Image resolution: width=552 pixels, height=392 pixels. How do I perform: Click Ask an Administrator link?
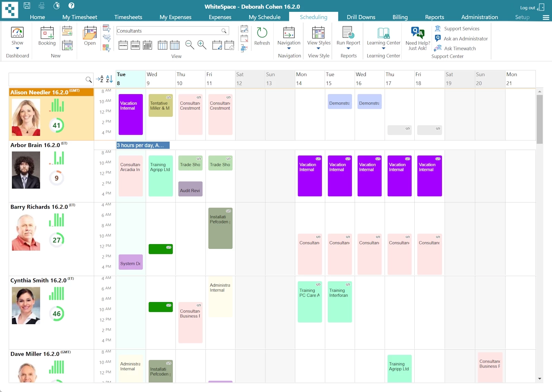point(466,39)
